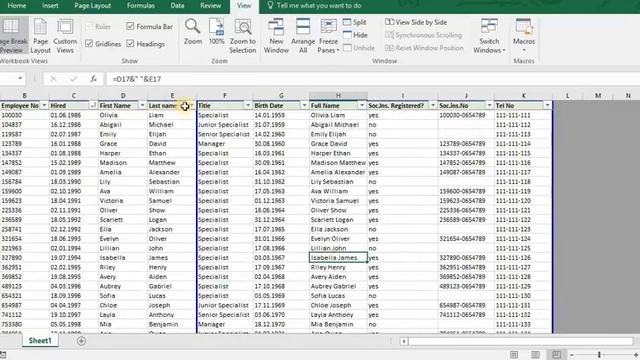Open the Page Layout ribbon tab
640x360 pixels.
tap(93, 6)
